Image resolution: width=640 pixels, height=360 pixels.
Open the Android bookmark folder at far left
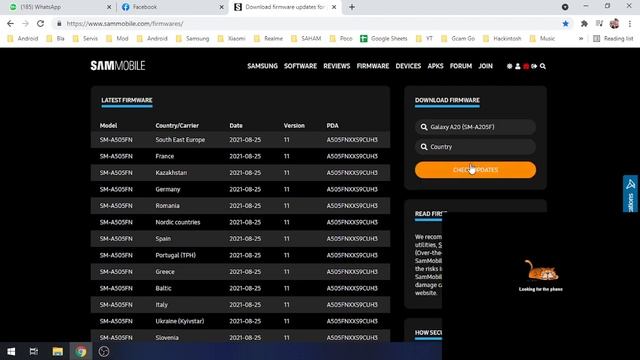click(x=23, y=38)
